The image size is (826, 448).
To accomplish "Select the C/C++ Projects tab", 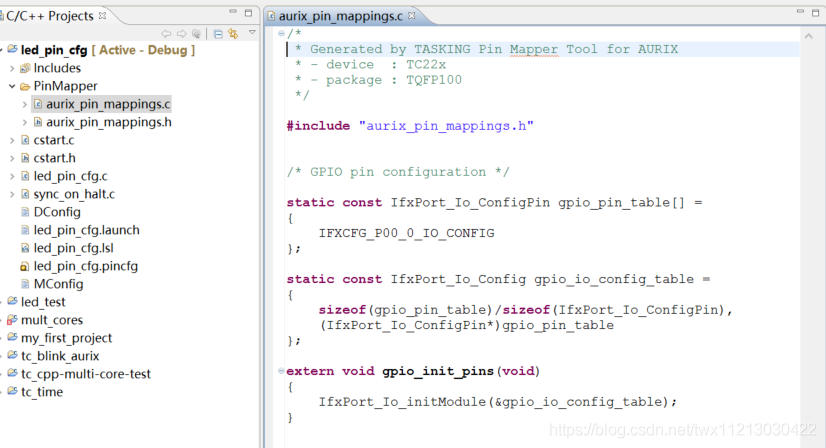I will [x=50, y=16].
